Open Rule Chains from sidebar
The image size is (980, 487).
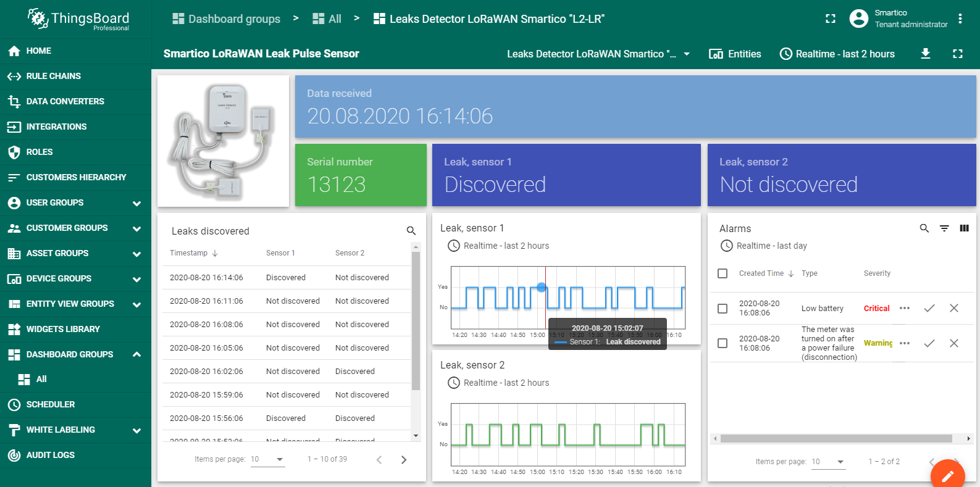tap(53, 76)
